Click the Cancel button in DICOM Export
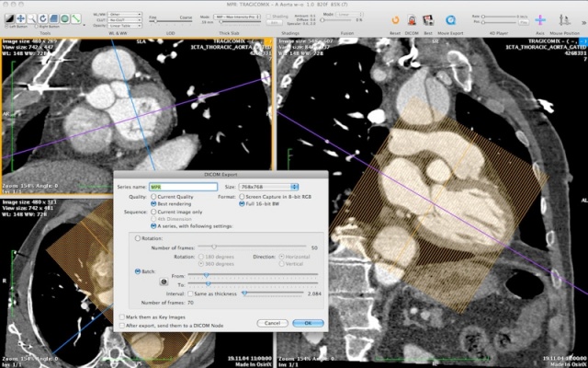Screen dimensions: 588x368 click(x=271, y=323)
